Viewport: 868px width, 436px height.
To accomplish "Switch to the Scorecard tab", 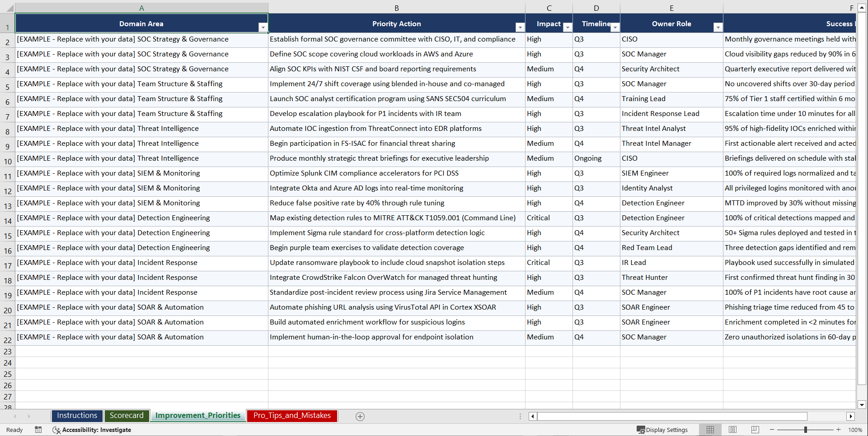I will point(127,416).
